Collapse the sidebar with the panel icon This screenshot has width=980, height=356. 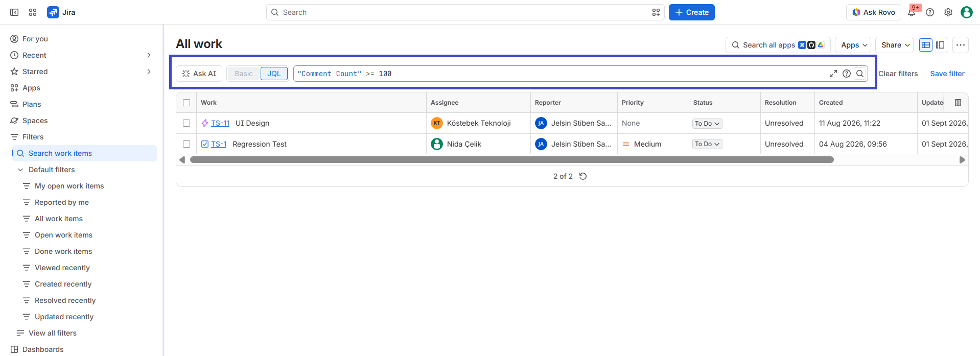14,12
